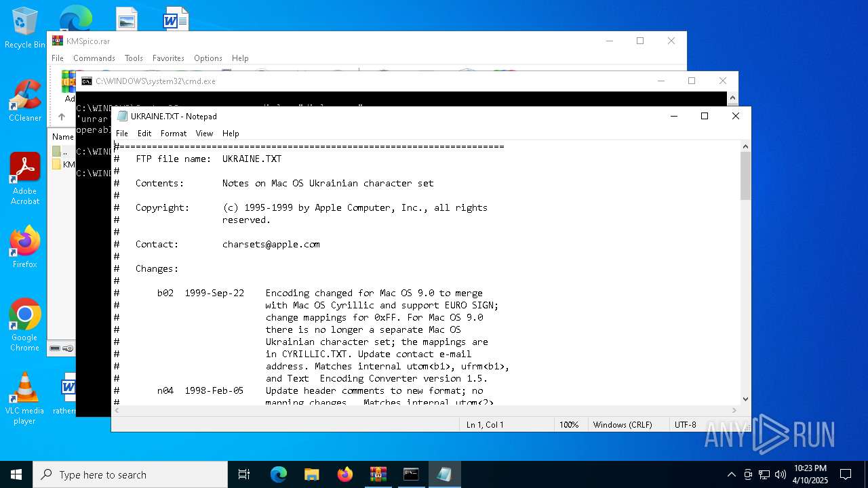Click WinRAR Name column header
The height and width of the screenshot is (488, 868).
click(x=62, y=137)
